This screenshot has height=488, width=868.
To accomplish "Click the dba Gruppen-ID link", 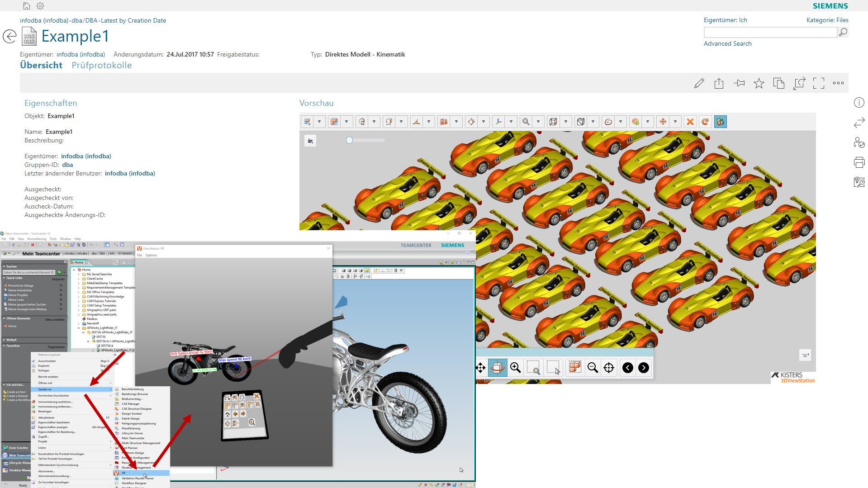I will tap(67, 165).
